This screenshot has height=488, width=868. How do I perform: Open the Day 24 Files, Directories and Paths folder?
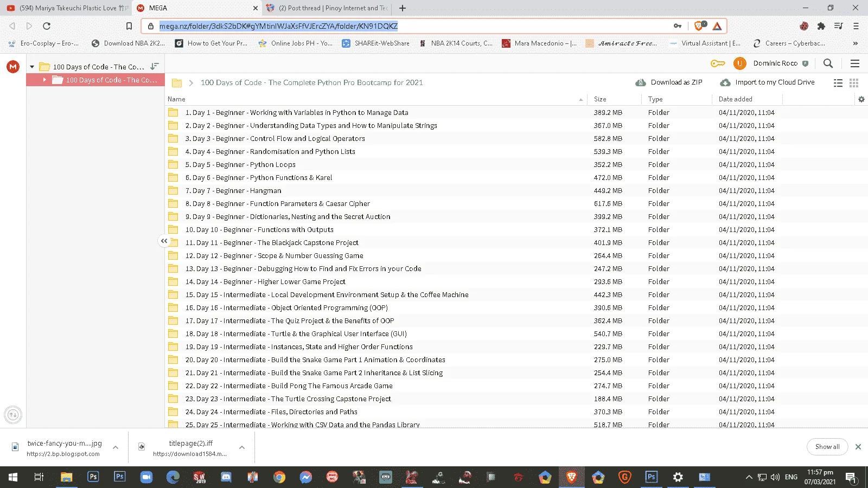[x=271, y=412]
